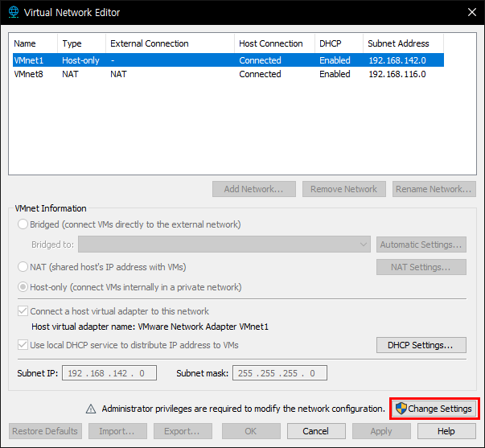The height and width of the screenshot is (448, 485).
Task: Select the Bridged radio button
Action: tap(23, 224)
